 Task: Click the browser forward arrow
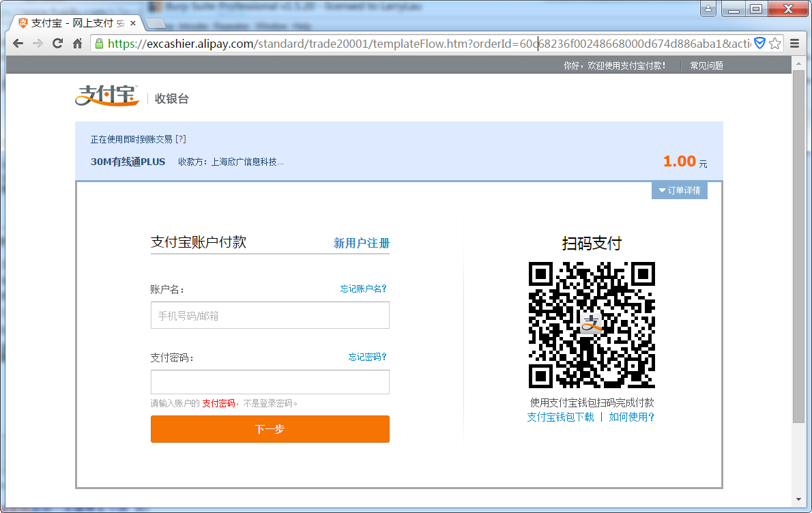click(x=38, y=44)
